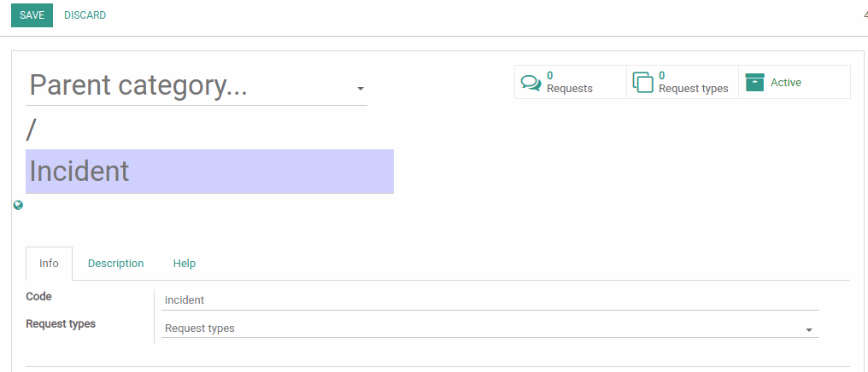Image resolution: width=868 pixels, height=372 pixels.
Task: Expand the Parent category dropdown arrow
Action: (361, 89)
